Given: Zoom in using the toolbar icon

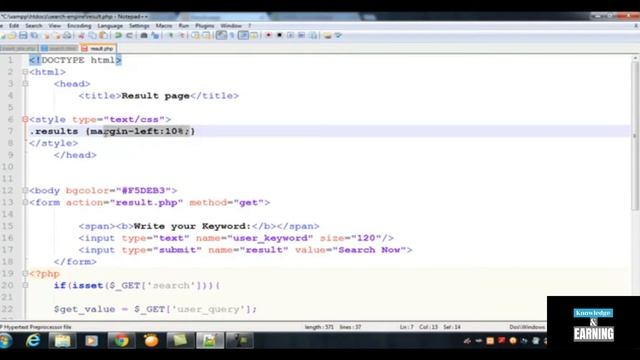Looking at the screenshot, I should pyautogui.click(x=171, y=36).
